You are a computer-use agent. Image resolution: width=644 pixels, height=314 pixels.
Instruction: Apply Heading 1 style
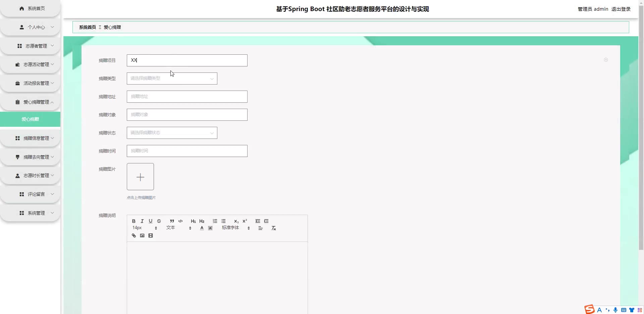point(193,221)
